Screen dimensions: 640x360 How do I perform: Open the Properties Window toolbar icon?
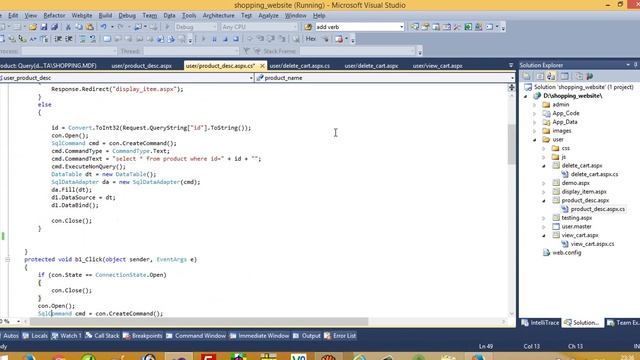[425, 27]
